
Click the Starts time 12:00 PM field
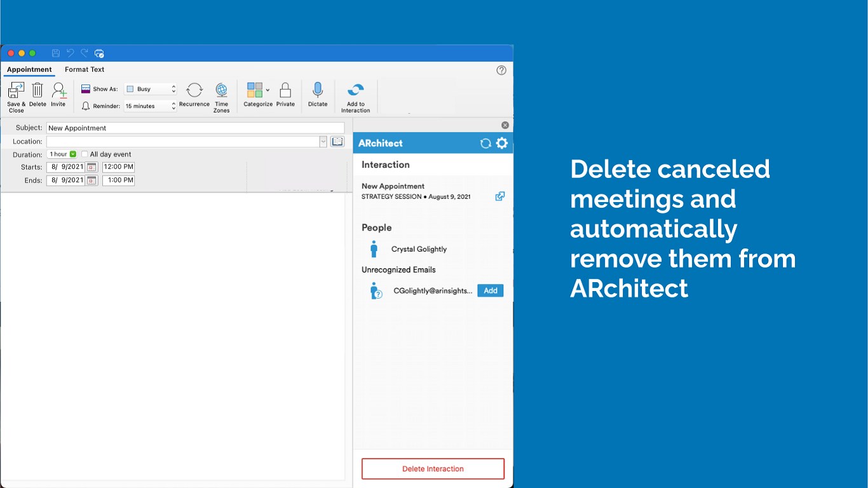coord(118,167)
